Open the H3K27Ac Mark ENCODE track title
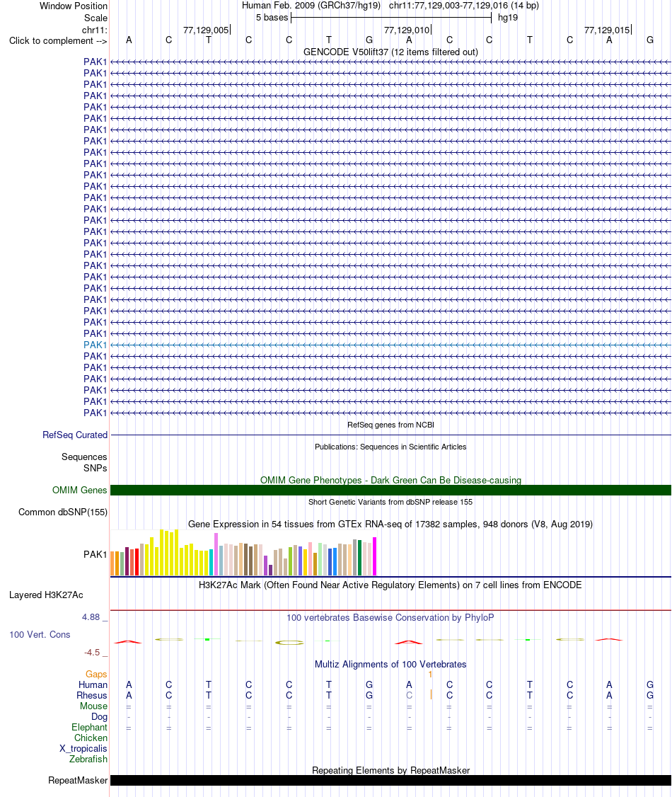 [x=390, y=585]
